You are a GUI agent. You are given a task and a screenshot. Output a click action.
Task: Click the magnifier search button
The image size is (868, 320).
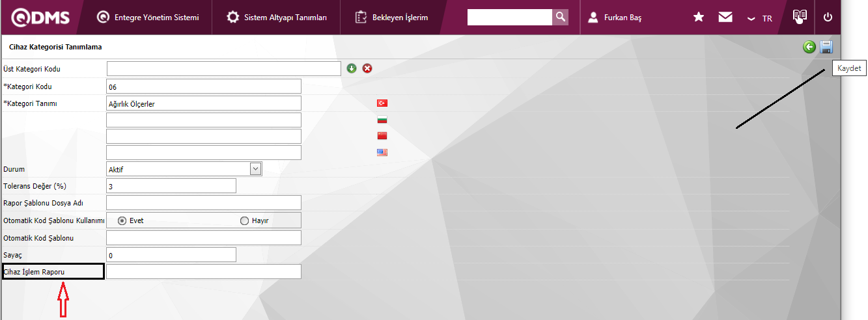[561, 18]
